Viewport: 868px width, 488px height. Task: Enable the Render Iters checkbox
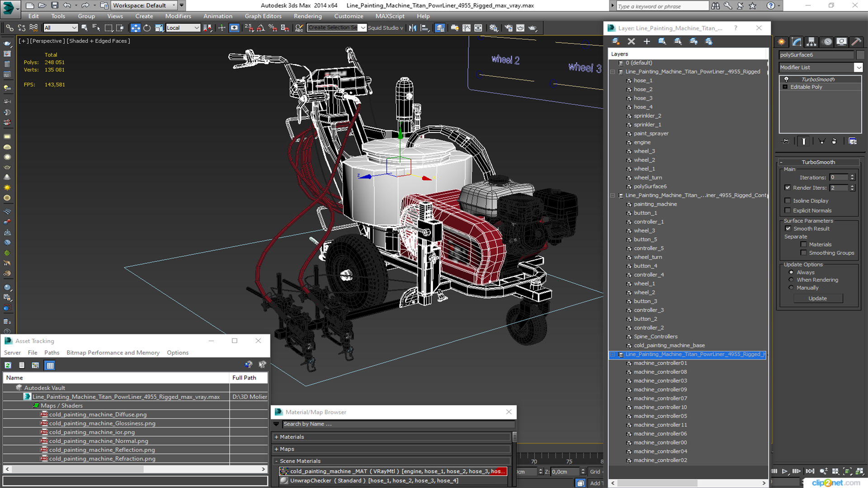(788, 188)
